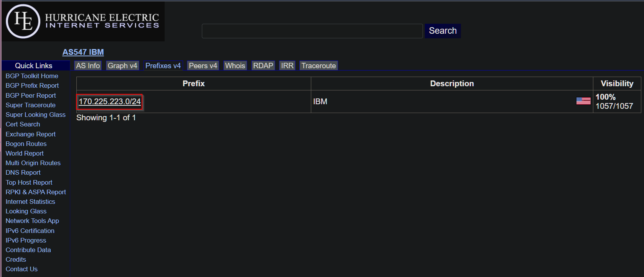Open Contact Us link
This screenshot has width=644, height=277.
[21, 269]
